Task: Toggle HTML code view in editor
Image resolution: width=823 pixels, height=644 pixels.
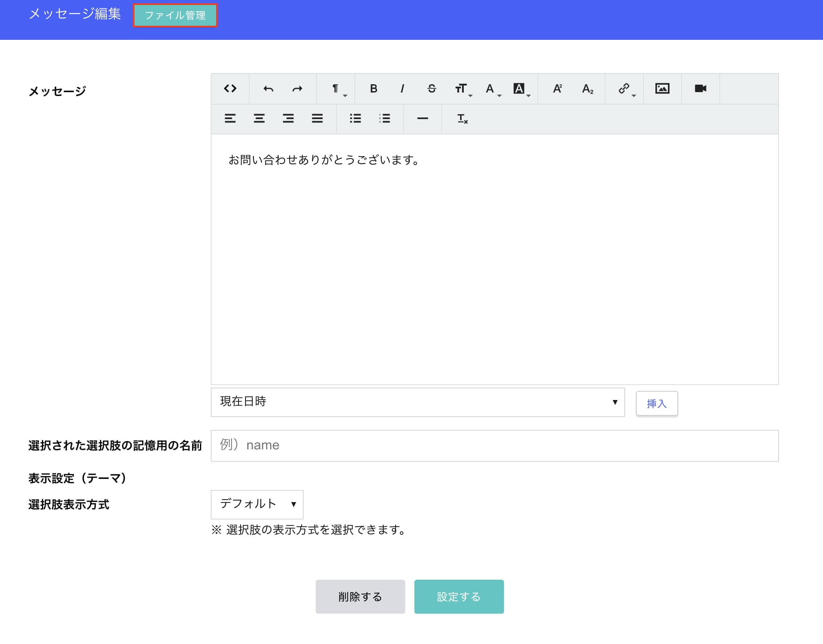Action: coord(230,88)
